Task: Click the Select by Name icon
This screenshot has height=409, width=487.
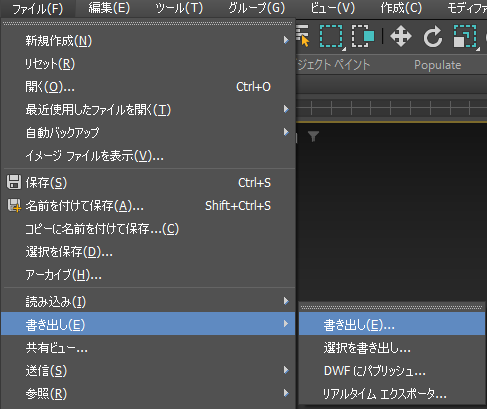Action: pyautogui.click(x=303, y=36)
